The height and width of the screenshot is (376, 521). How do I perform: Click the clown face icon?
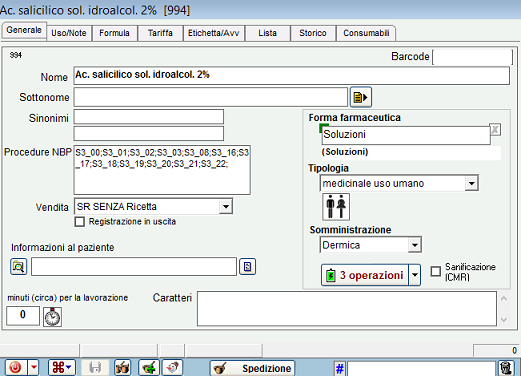172,368
